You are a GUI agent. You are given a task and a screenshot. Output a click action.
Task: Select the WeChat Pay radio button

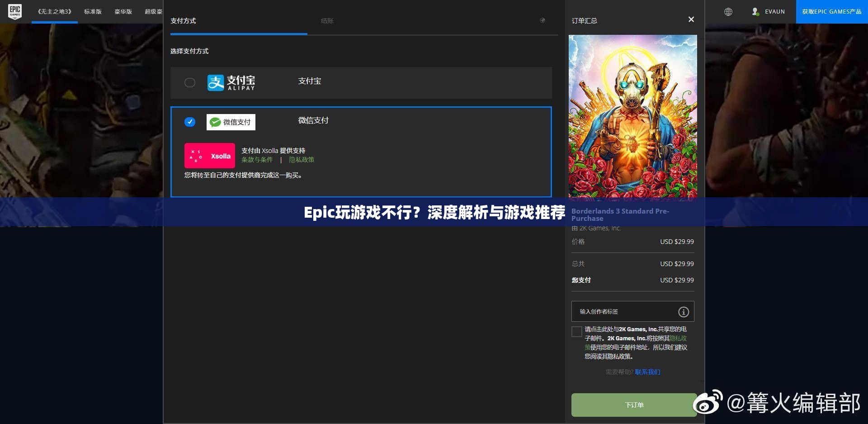[x=190, y=122]
